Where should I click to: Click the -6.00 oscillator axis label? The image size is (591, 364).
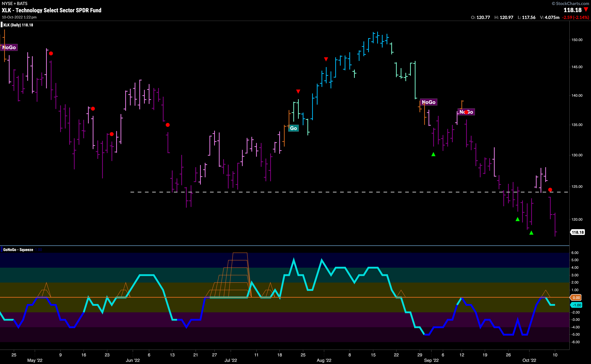575,342
